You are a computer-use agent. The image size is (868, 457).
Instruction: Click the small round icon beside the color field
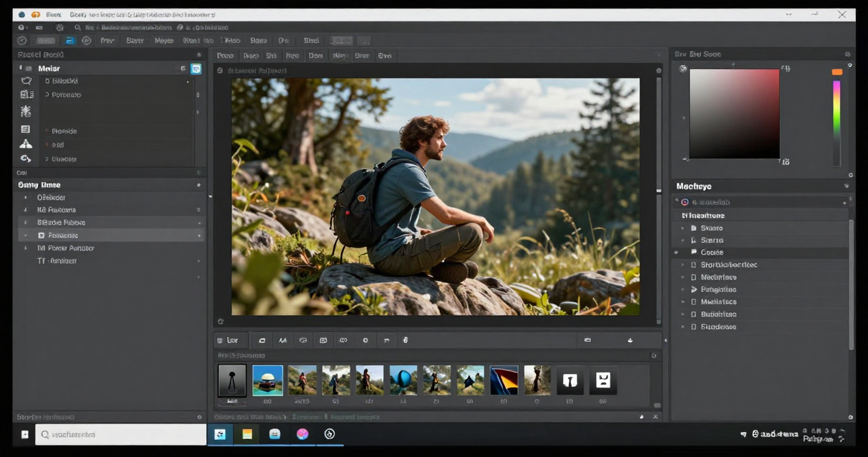click(x=683, y=69)
